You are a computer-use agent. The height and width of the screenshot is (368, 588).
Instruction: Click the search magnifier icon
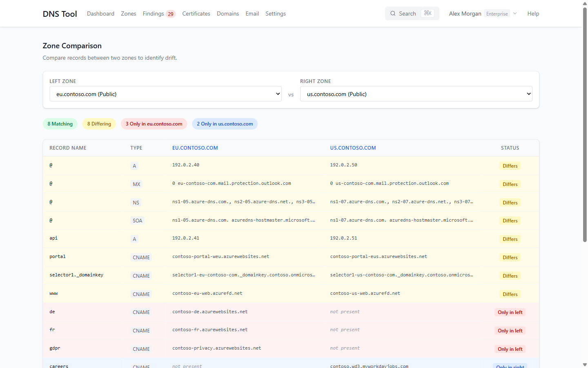[393, 13]
